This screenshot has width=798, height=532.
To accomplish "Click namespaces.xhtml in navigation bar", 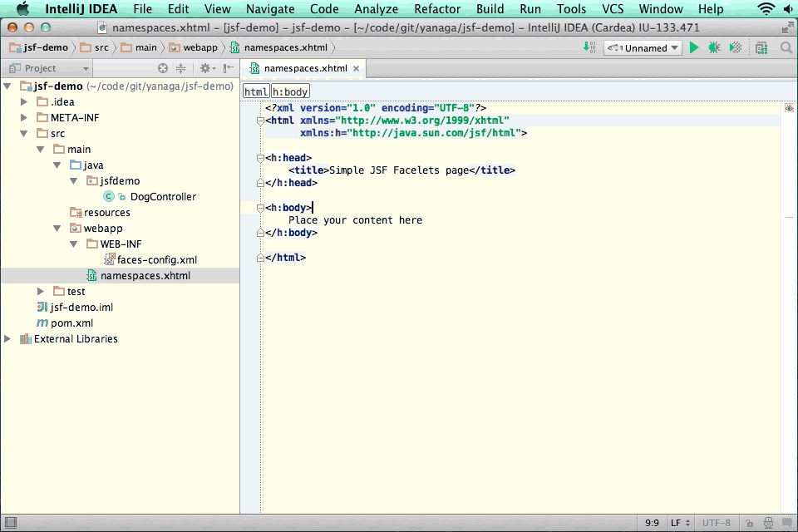I will (x=279, y=47).
